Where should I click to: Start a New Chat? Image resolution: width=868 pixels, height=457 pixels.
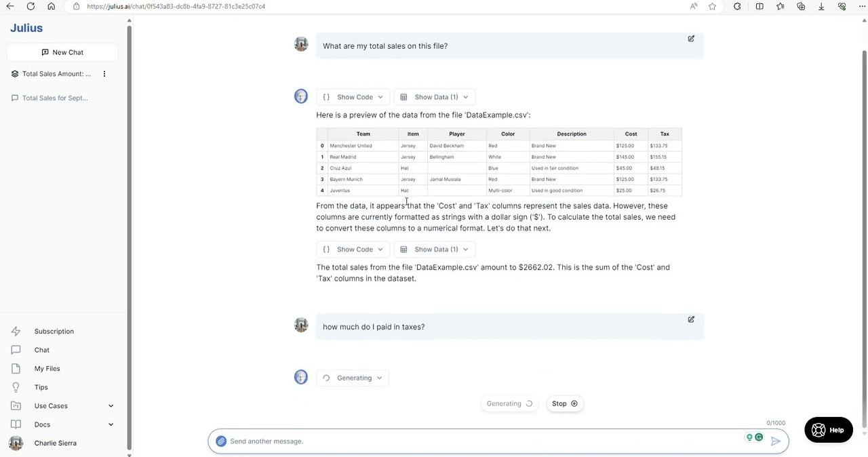(x=62, y=52)
